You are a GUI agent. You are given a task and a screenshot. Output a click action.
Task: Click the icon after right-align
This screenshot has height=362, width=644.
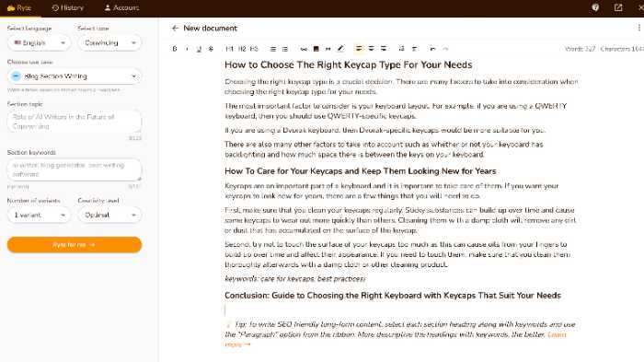click(402, 49)
